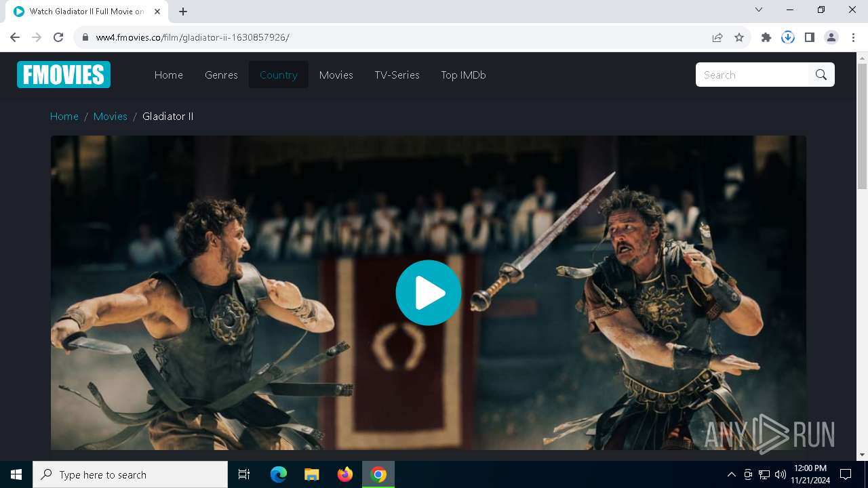
Task: Click the address bar URL
Action: click(193, 37)
